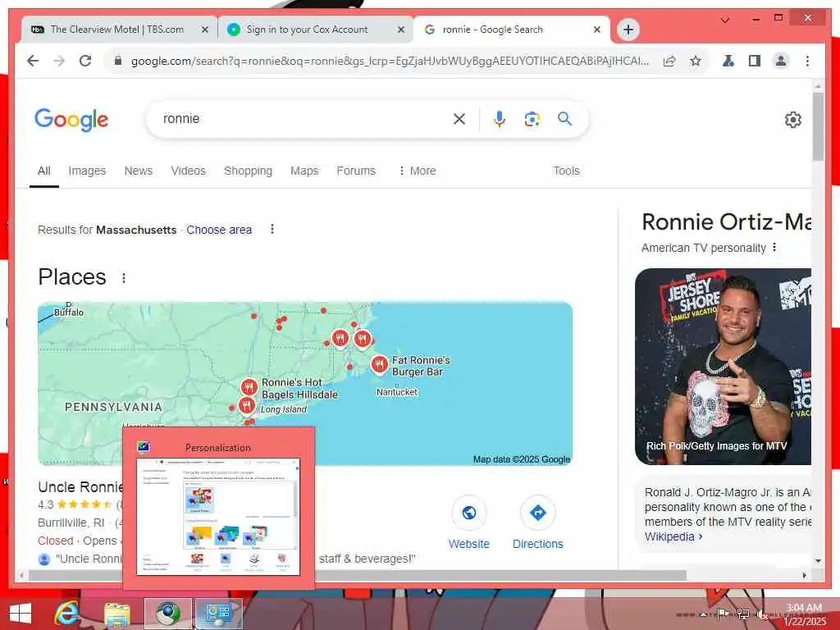Click the Personalization Control Panel taskbar button
Screen dimensions: 840x630
point(218,614)
